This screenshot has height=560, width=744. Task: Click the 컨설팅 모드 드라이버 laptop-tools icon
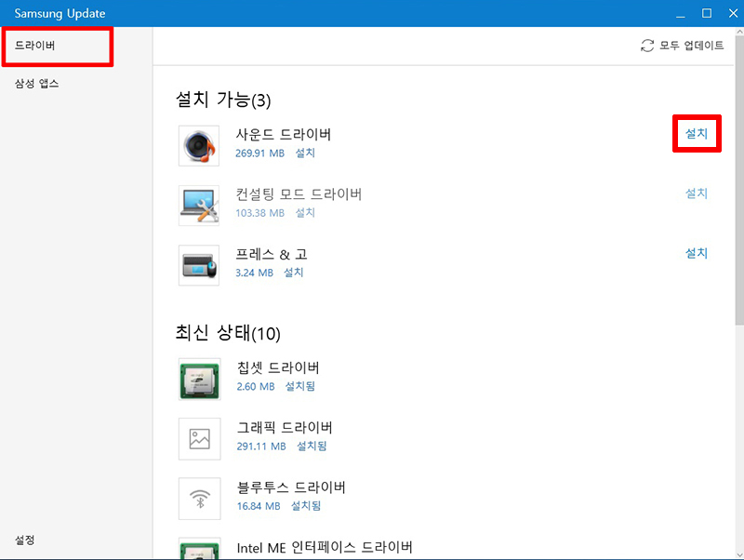tap(199, 206)
